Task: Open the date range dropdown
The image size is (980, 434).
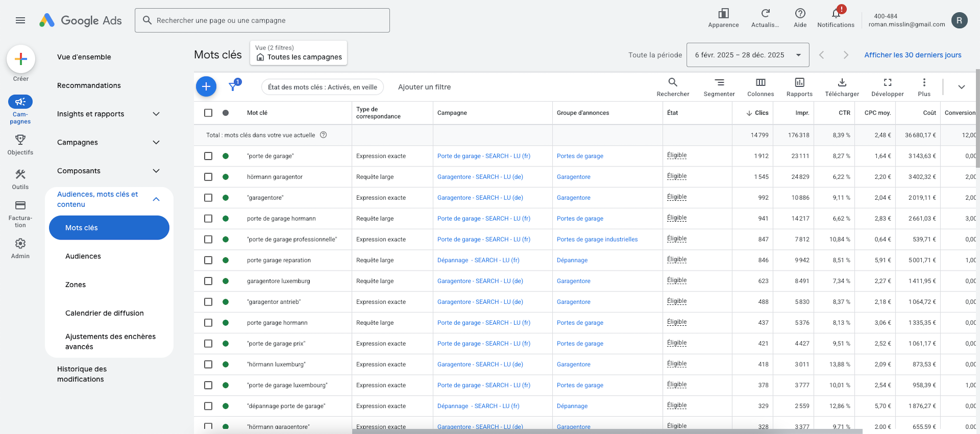Action: coord(748,55)
